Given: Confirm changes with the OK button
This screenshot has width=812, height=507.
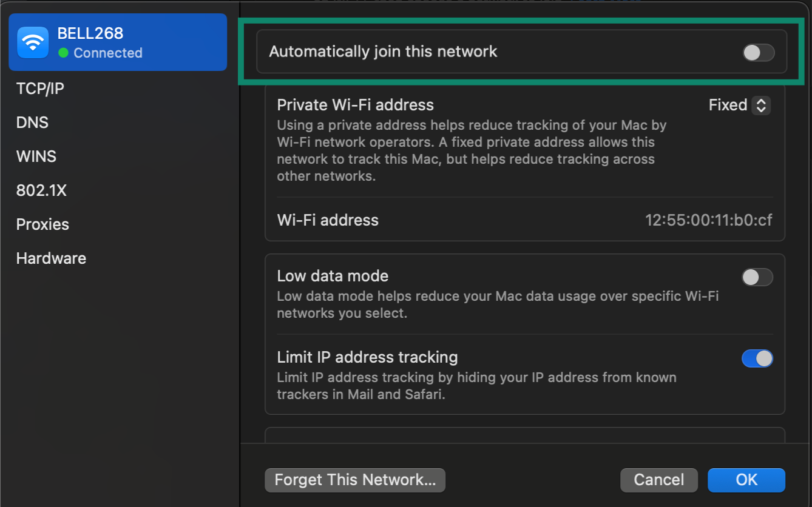Looking at the screenshot, I should coord(746,480).
